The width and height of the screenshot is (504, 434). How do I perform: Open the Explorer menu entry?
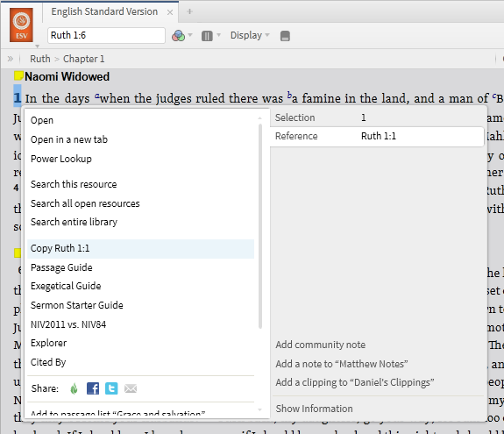[48, 344]
